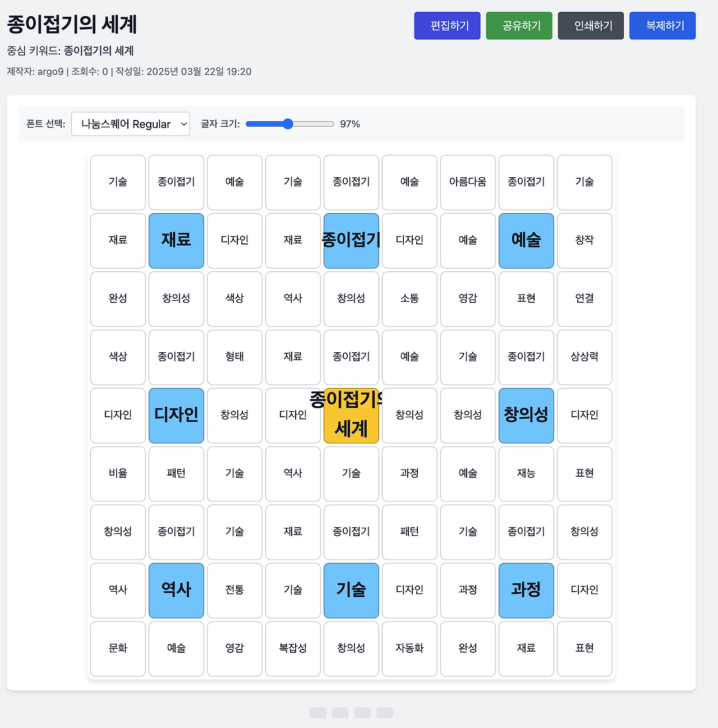Click the highlighted blue 재료 cell

176,241
